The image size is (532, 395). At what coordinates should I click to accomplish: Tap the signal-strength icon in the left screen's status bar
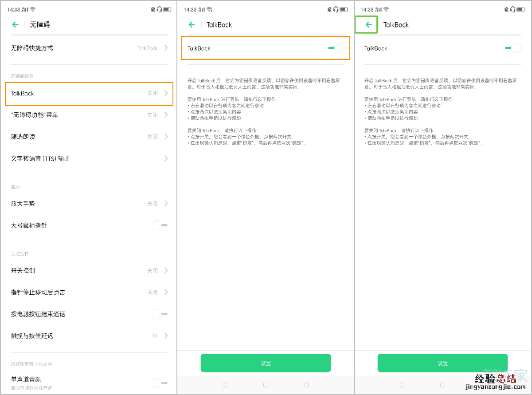(x=25, y=9)
